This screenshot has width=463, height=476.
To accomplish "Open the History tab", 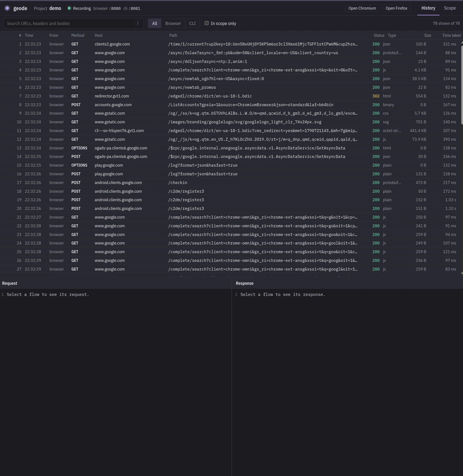I will pyautogui.click(x=428, y=8).
